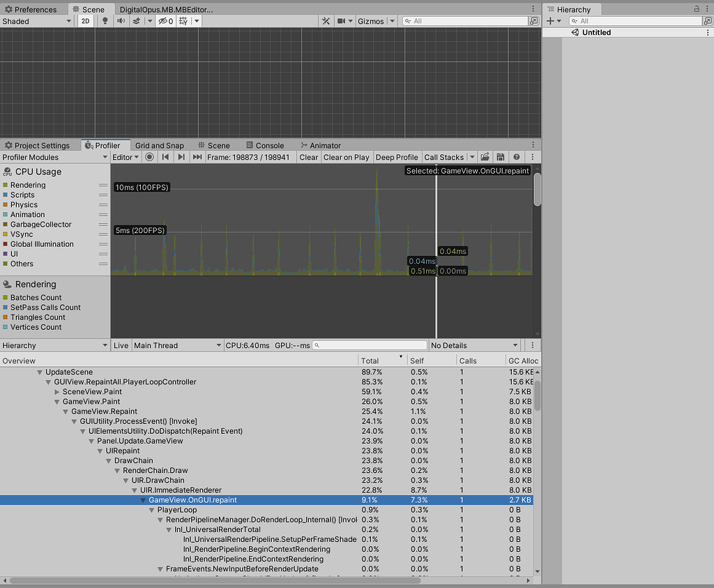Image resolution: width=714 pixels, height=588 pixels.
Task: Clear the profiler data with the Clear button
Action: pos(307,157)
